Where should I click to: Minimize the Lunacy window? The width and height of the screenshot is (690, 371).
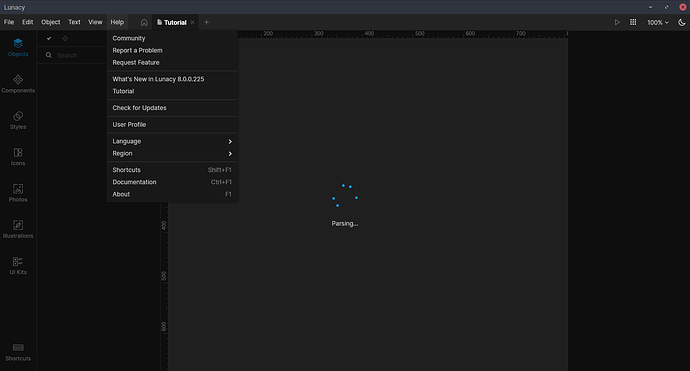650,7
